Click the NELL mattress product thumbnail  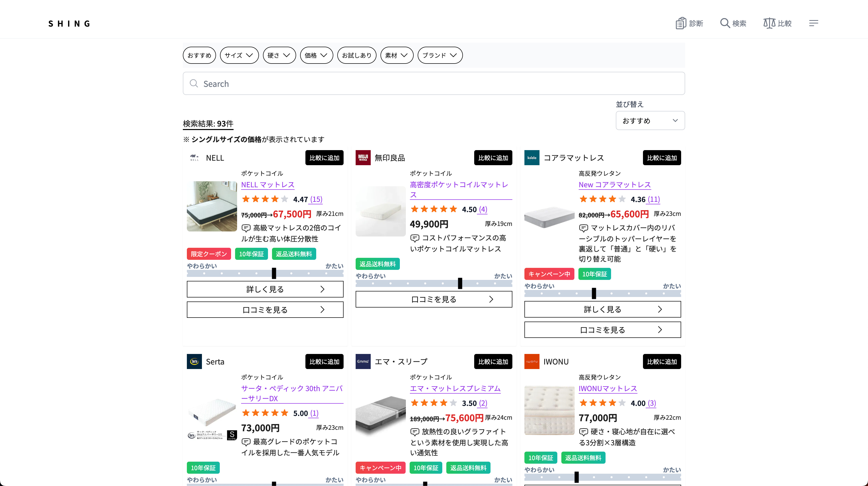(212, 206)
